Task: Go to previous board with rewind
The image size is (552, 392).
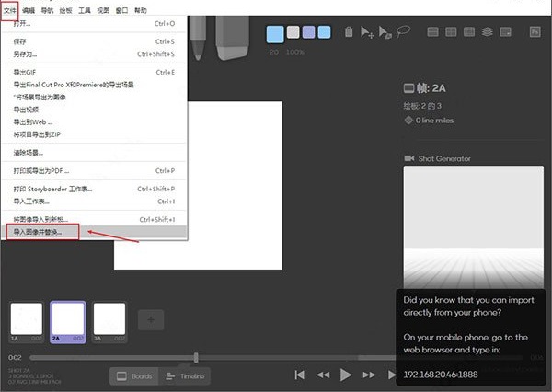Action: click(x=323, y=375)
